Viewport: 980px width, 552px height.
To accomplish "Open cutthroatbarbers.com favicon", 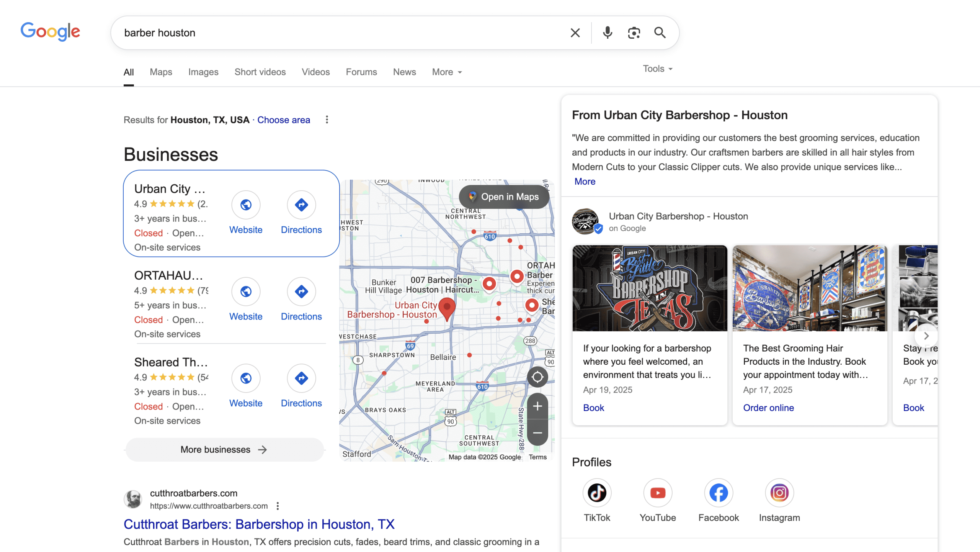I will pyautogui.click(x=133, y=499).
